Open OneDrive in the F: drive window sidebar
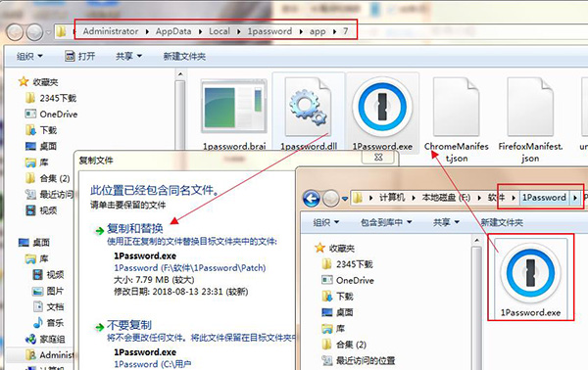The image size is (588, 370). tap(348, 281)
